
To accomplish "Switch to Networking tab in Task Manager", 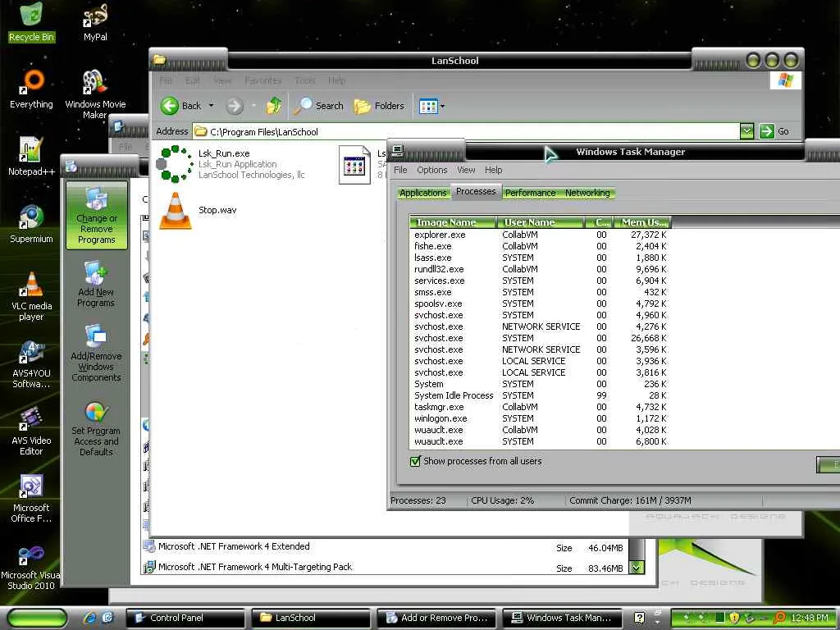I will pos(587,193).
